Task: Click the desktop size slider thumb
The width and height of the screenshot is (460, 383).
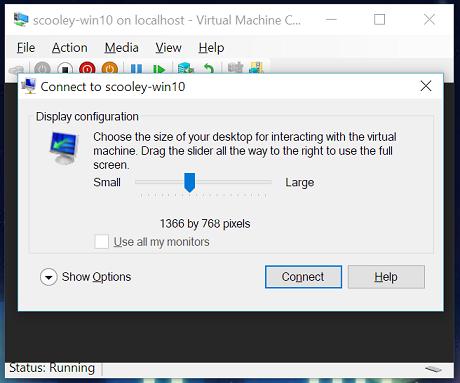Action: click(190, 182)
